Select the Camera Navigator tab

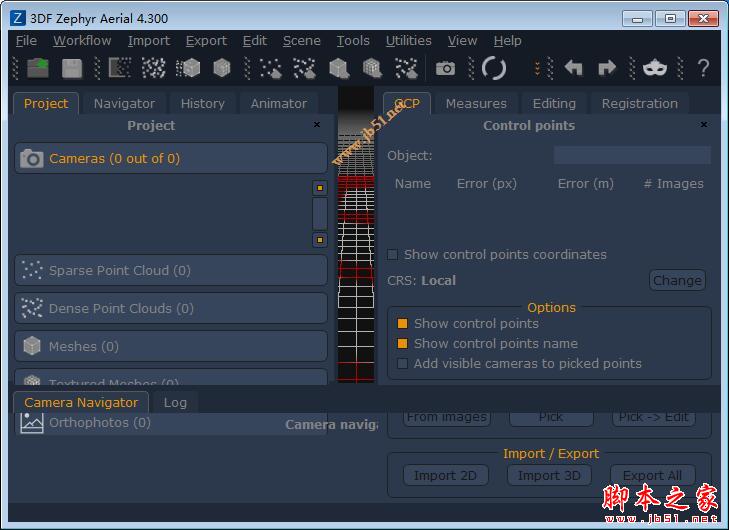click(81, 402)
